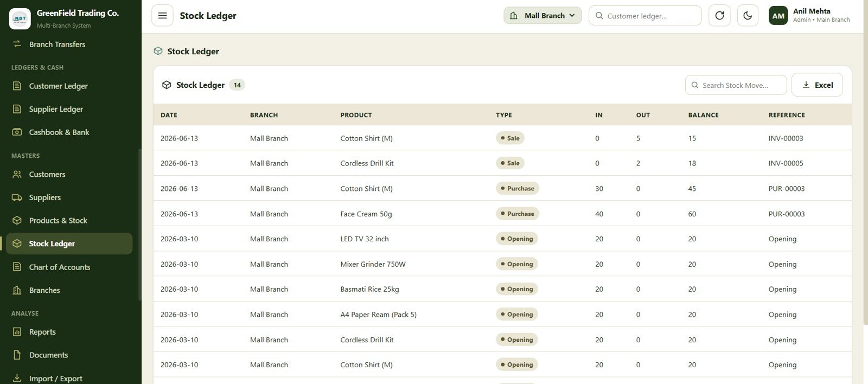Click the Stock Ledger title in header
The width and height of the screenshot is (868, 384).
point(208,16)
